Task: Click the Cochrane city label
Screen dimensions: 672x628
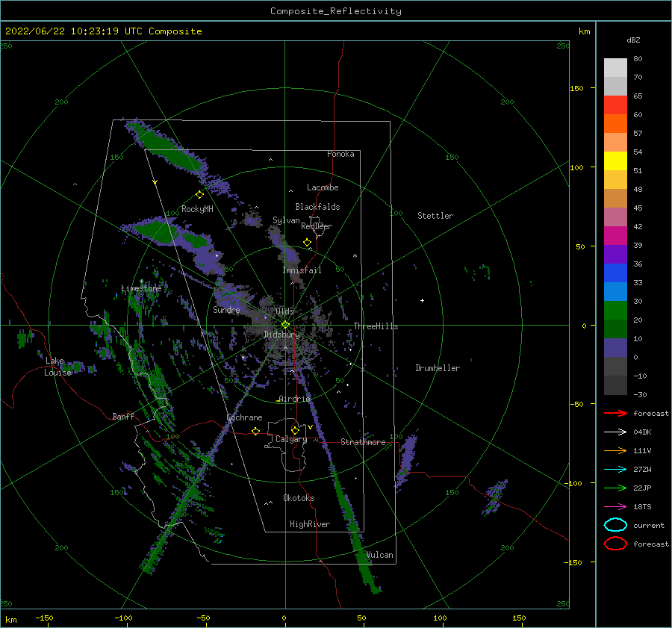Action: coord(244,417)
